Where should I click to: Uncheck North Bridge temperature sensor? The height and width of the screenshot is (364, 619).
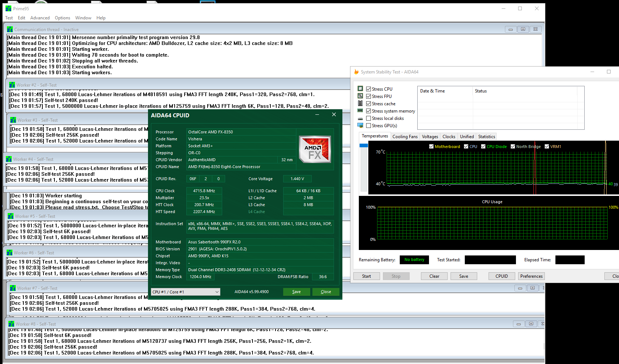[513, 146]
